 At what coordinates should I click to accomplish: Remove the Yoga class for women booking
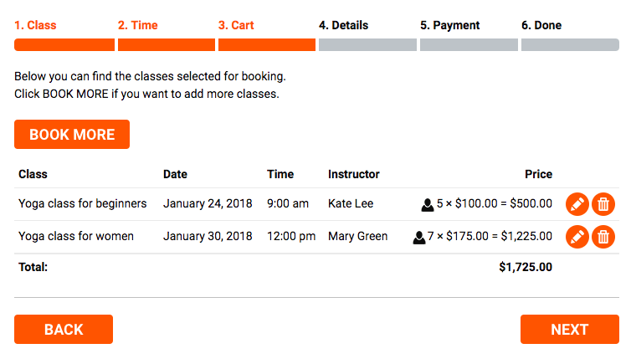[x=603, y=237]
